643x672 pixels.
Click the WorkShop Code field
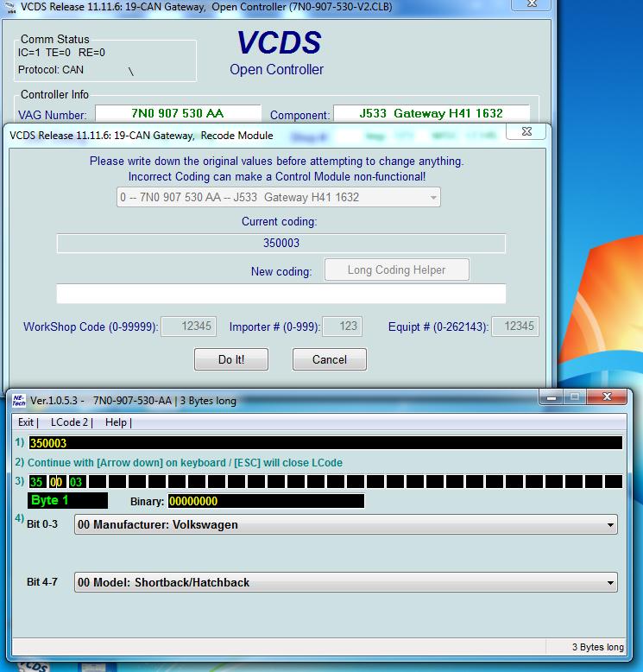(188, 326)
